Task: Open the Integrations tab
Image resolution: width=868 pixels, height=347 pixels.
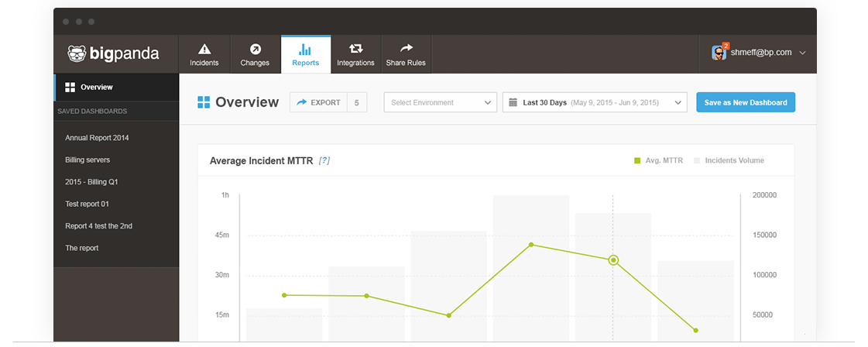Action: pyautogui.click(x=355, y=54)
